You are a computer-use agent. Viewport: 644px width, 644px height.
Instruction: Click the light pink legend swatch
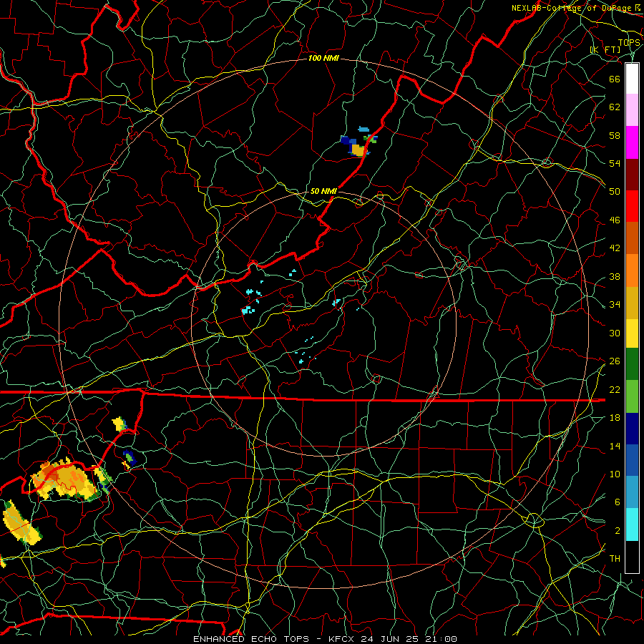(x=632, y=110)
